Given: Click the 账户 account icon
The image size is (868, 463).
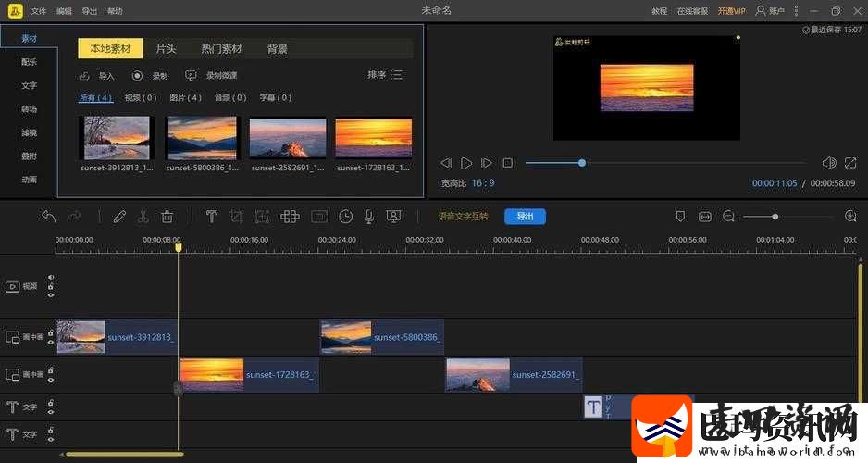Looking at the screenshot, I should [761, 10].
